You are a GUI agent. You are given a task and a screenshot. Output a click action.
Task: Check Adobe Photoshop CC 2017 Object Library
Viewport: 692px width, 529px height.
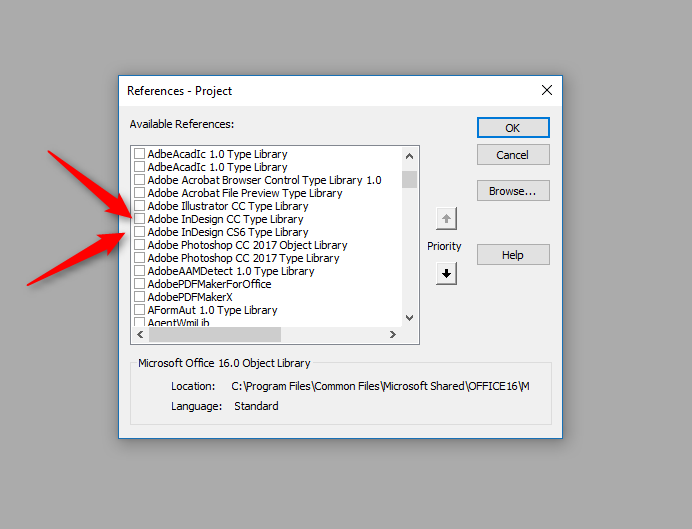(x=139, y=244)
